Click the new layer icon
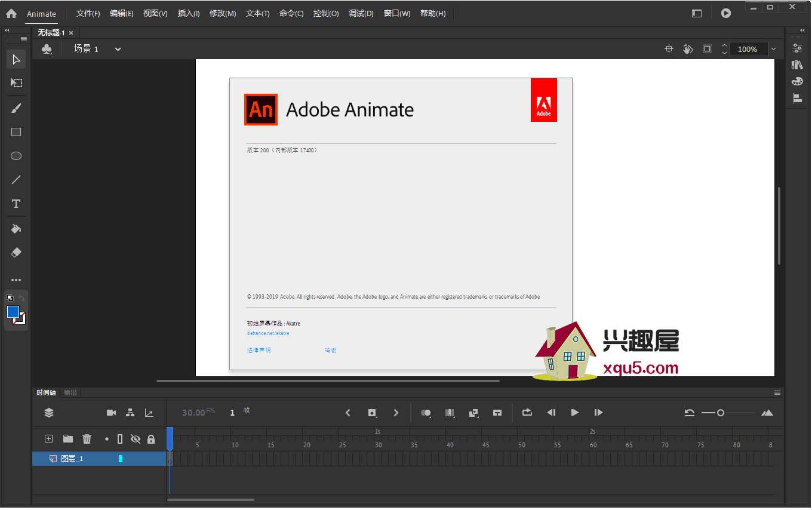The height and width of the screenshot is (510, 812). coord(49,439)
